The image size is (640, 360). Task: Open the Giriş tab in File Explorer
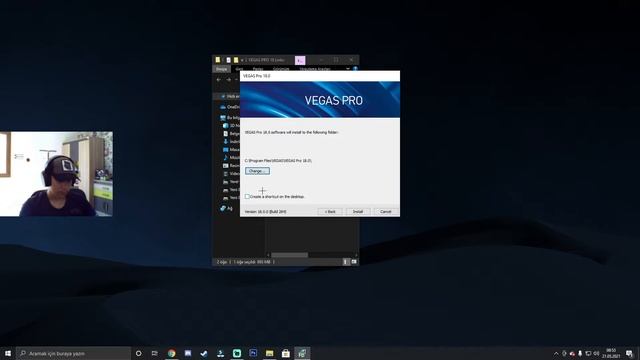(x=239, y=69)
